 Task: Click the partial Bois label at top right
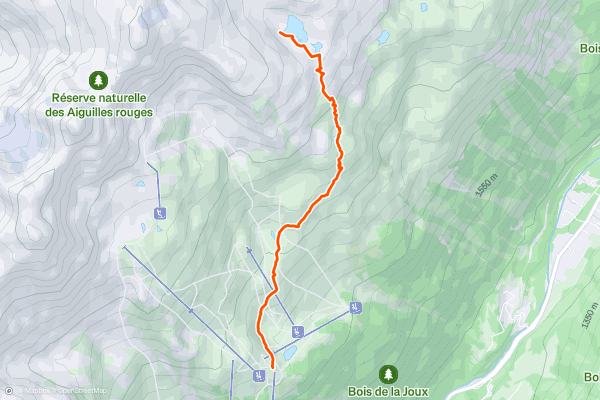tap(590, 48)
